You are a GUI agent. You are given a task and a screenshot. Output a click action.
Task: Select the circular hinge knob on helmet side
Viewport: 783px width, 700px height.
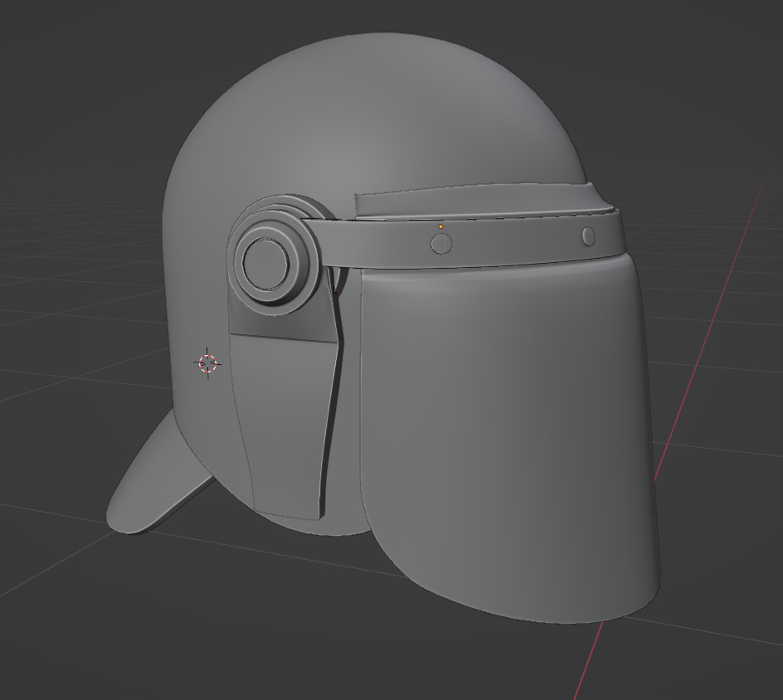coord(272,261)
